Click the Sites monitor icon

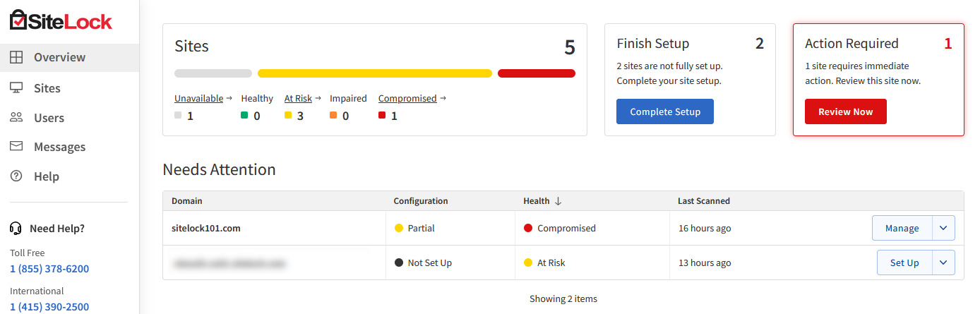click(16, 88)
